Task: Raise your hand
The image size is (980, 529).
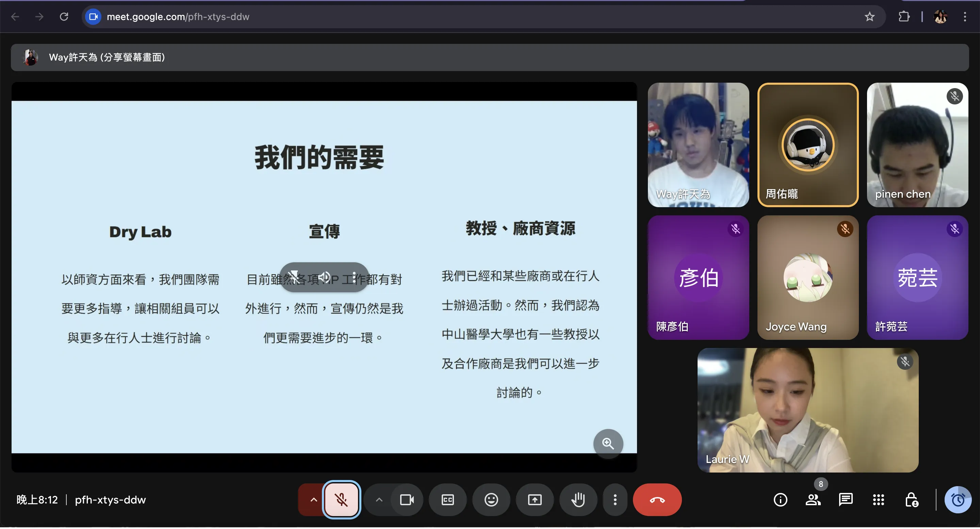Action: pos(578,500)
